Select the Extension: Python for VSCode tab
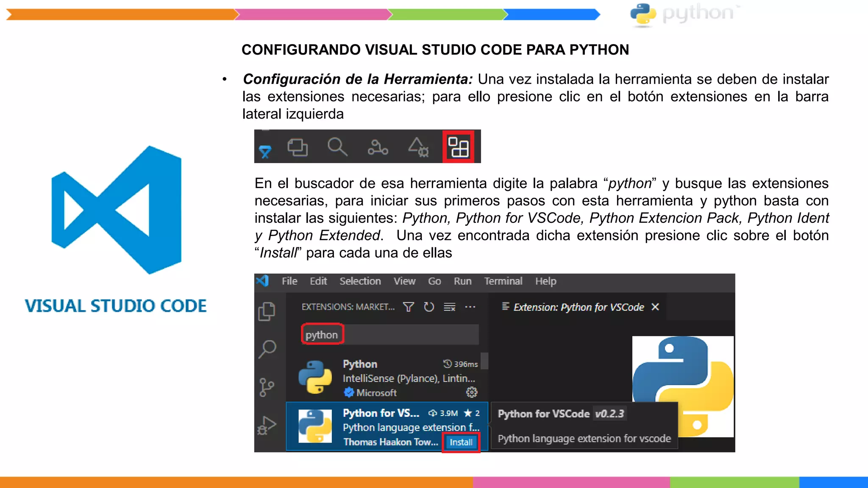868x488 pixels. coord(578,307)
